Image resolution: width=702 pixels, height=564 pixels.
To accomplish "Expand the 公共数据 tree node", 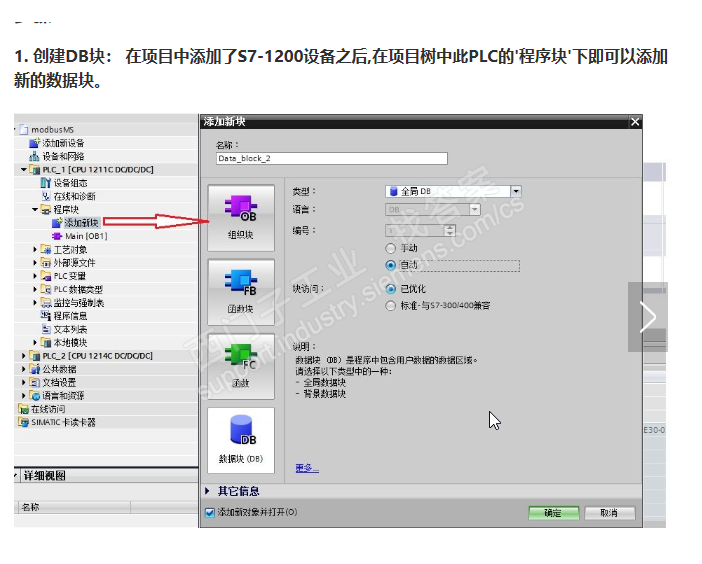I will (24, 369).
